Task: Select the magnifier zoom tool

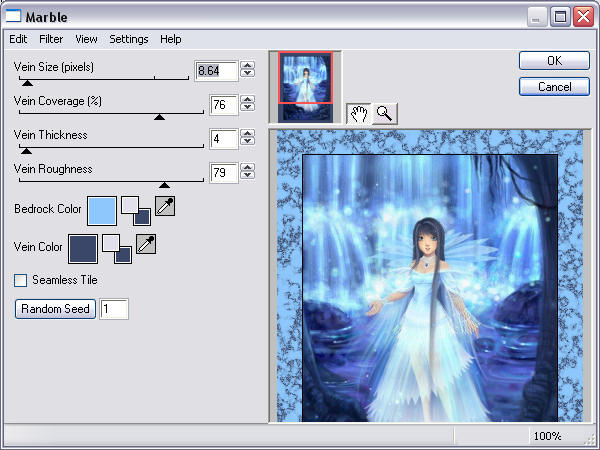Action: pyautogui.click(x=385, y=114)
